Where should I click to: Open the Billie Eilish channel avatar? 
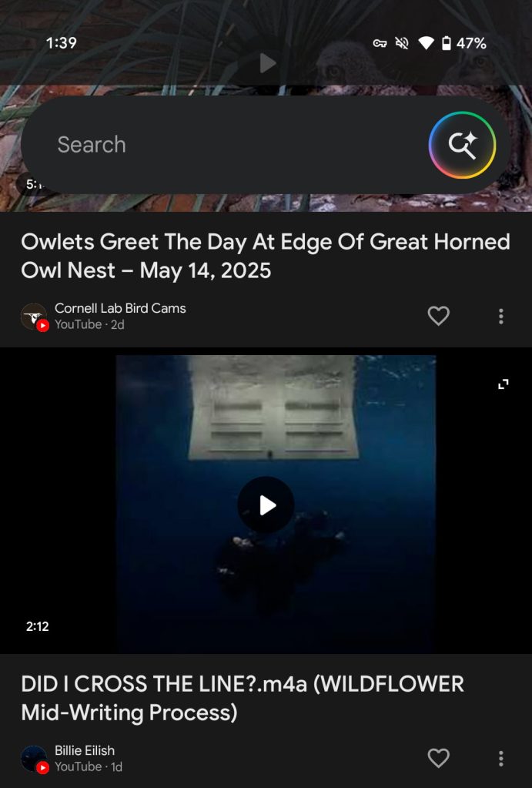click(35, 759)
